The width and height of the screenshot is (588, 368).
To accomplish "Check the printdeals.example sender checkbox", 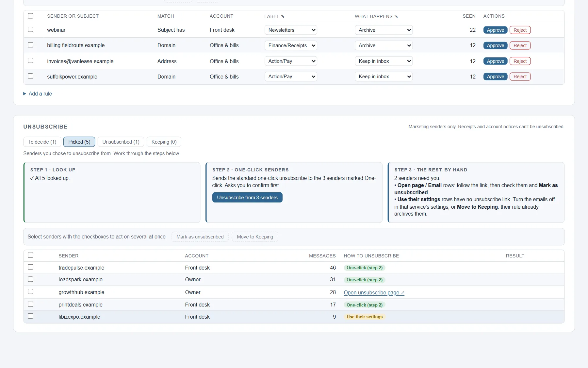I will 30,304.
